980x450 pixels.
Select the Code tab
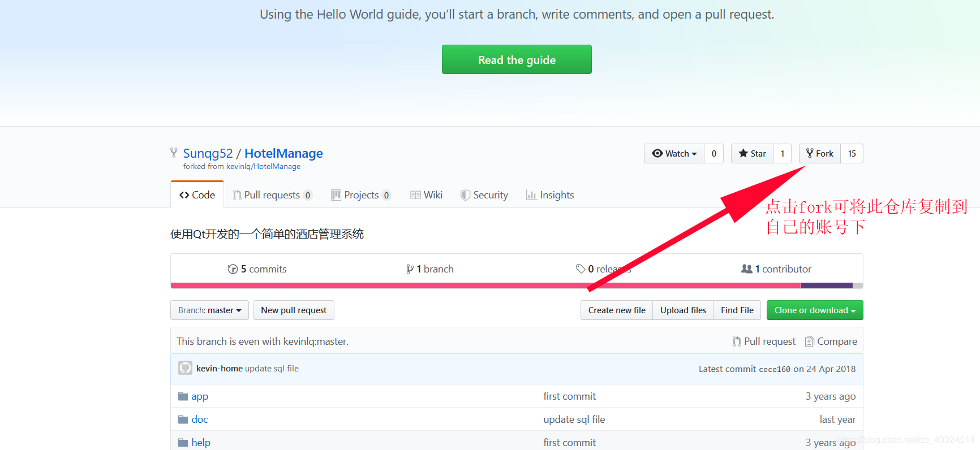[x=197, y=195]
